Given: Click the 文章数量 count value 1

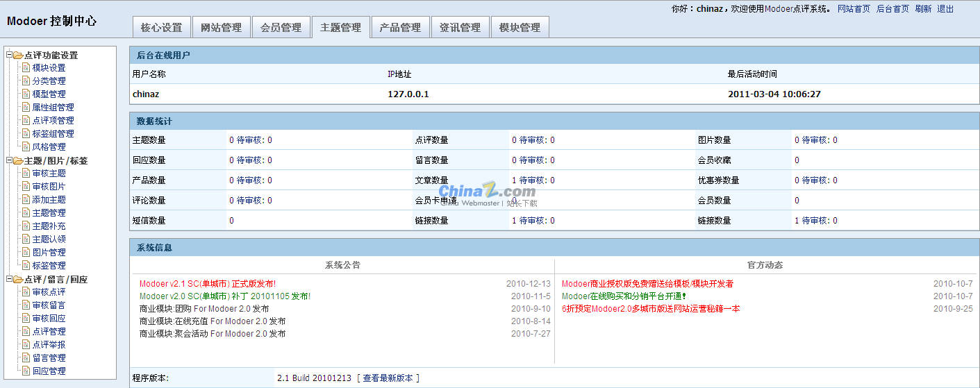Looking at the screenshot, I should point(515,180).
